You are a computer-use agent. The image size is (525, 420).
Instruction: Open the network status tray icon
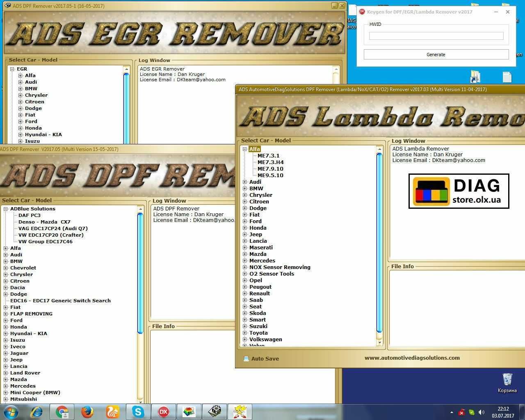461,412
